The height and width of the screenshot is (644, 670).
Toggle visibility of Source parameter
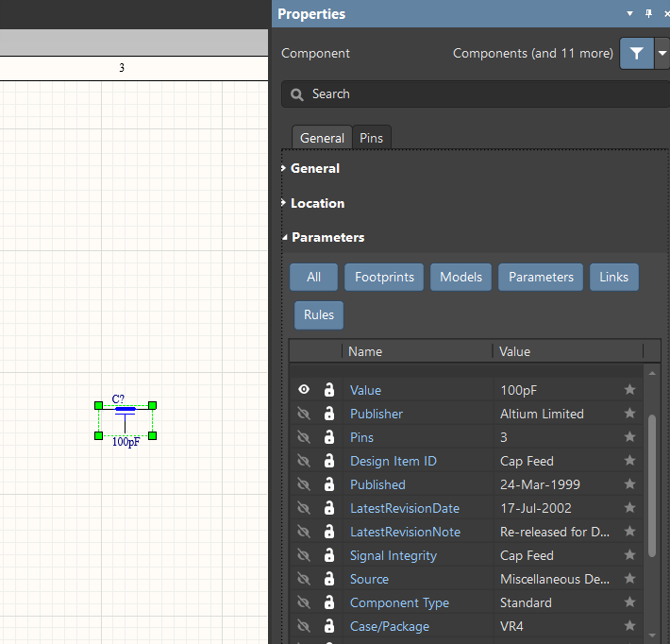[304, 579]
